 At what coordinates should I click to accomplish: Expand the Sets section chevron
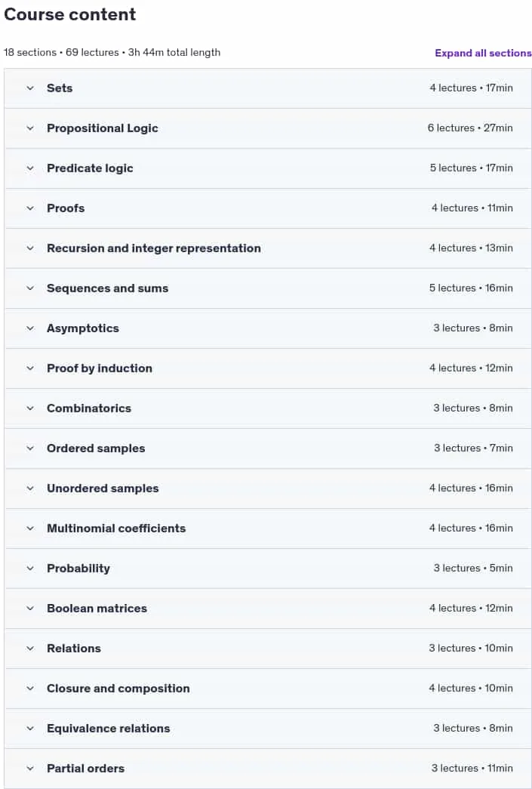point(30,88)
